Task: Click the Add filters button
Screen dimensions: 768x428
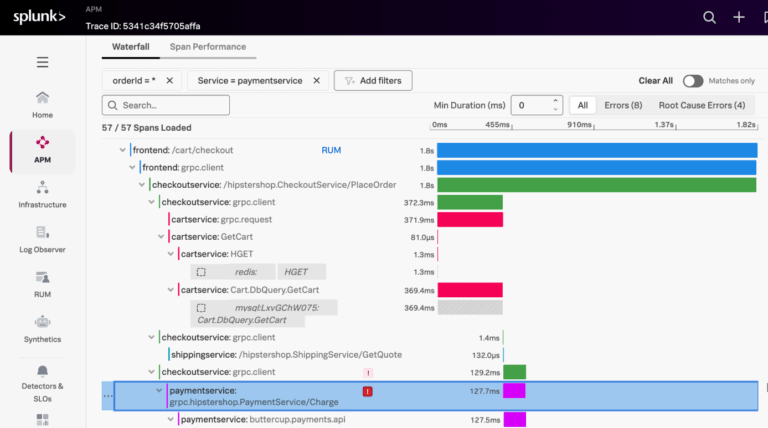Action: [x=373, y=80]
